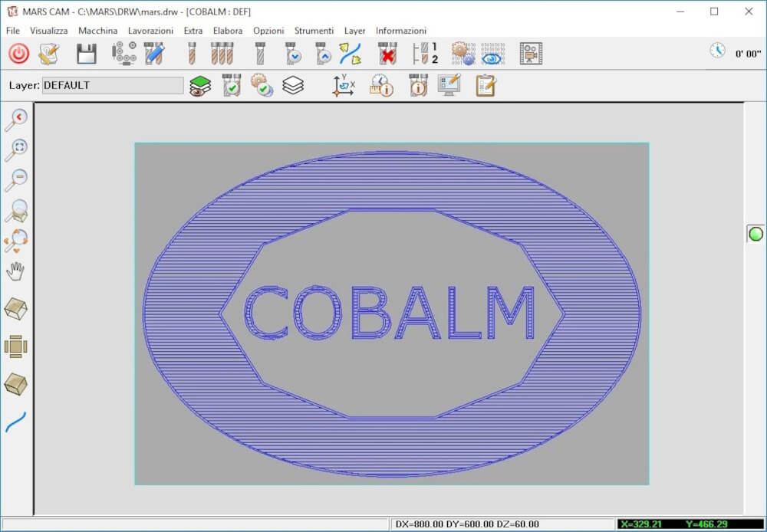Click the DEFAULT layer name field
767x532 pixels.
click(113, 85)
